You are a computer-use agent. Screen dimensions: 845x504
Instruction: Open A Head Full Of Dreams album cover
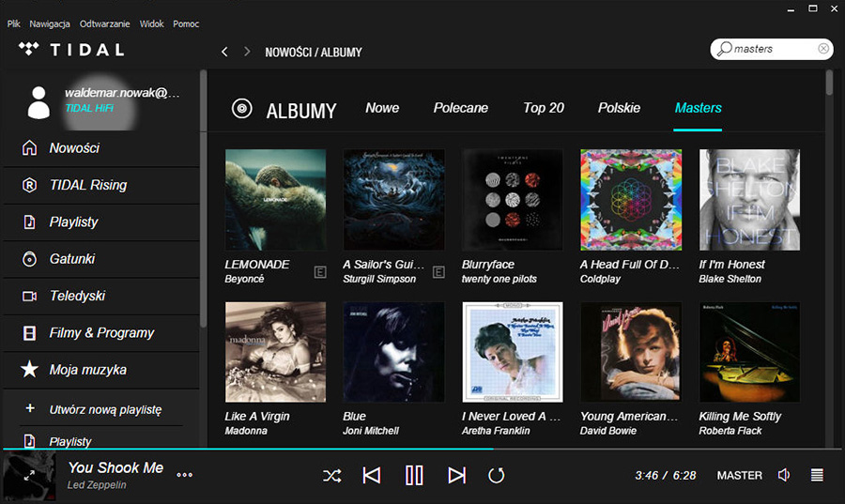pos(631,200)
